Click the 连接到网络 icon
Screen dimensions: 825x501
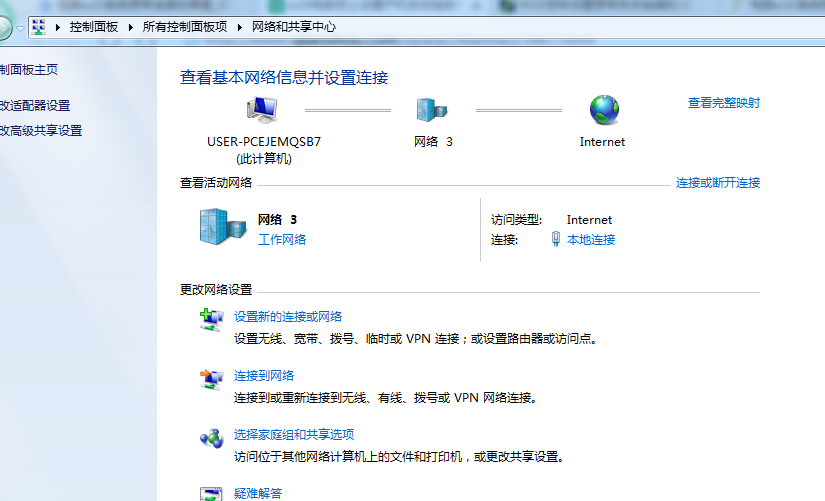click(212, 379)
